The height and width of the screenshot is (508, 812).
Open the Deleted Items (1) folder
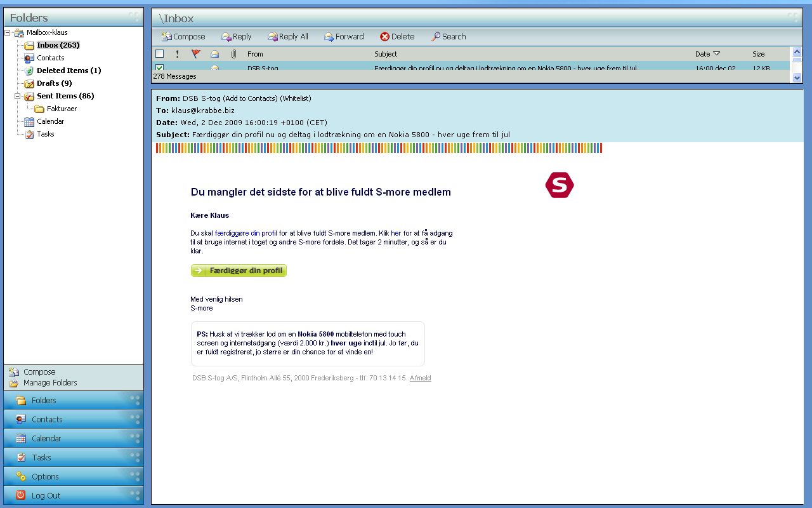(69, 70)
